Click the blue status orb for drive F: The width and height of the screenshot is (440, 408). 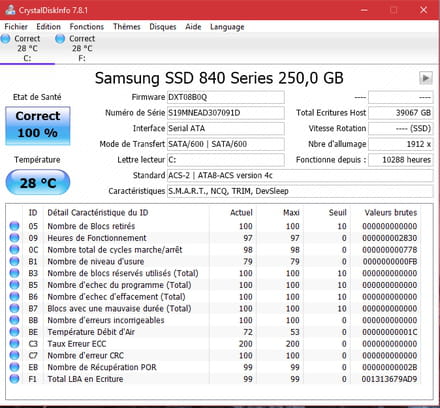coord(60,39)
